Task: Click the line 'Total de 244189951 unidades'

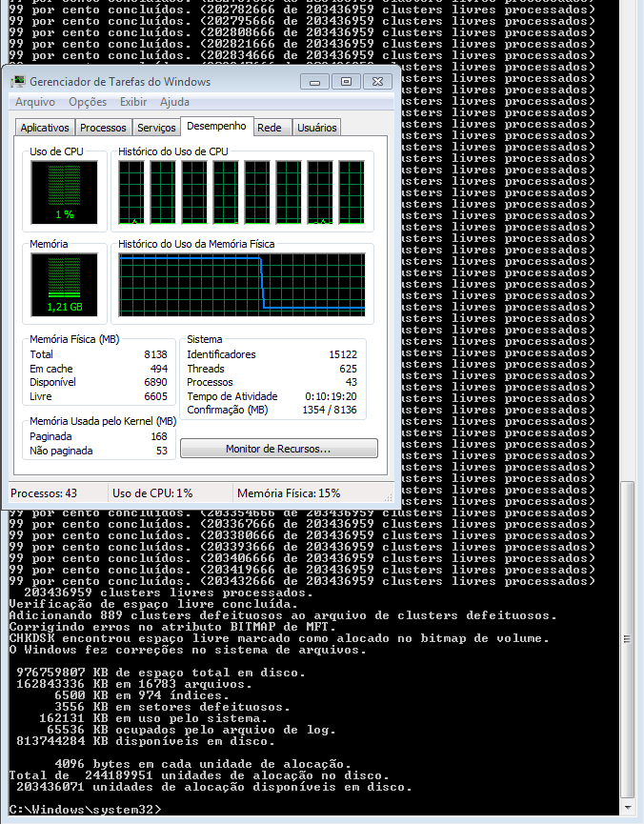Action: 199,775
